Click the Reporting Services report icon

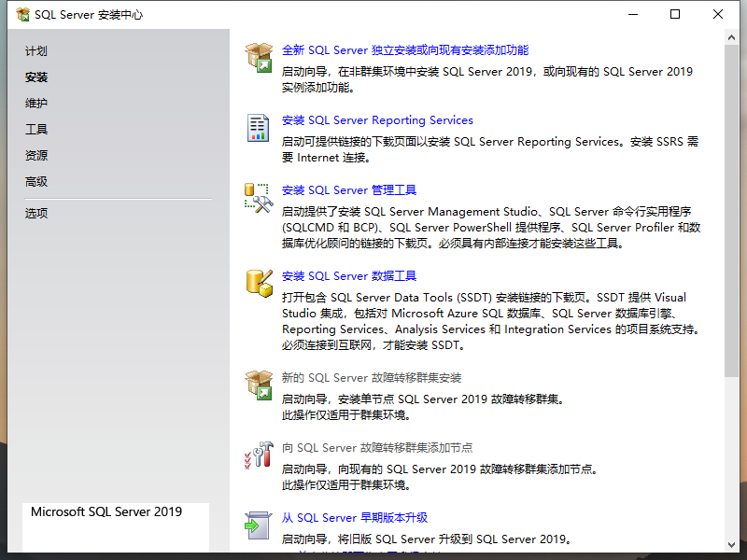pyautogui.click(x=258, y=128)
